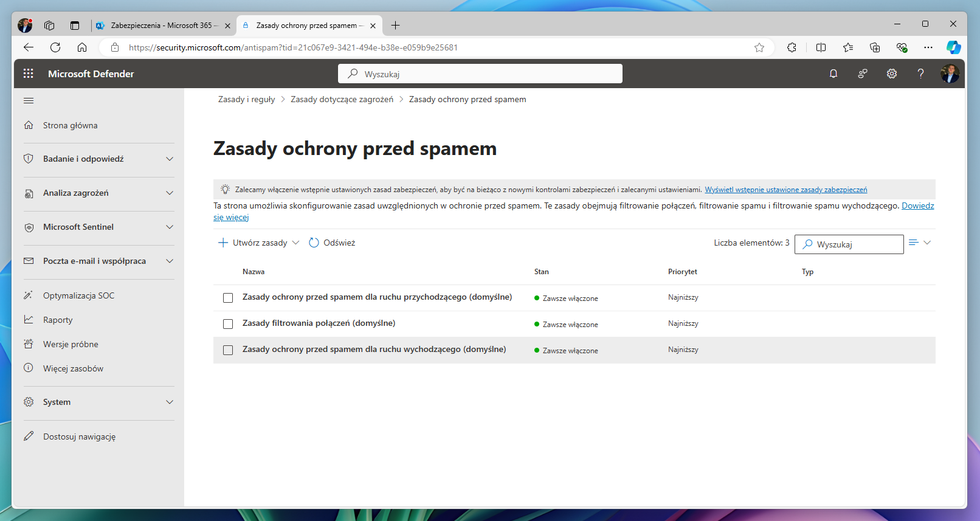Screen dimensions: 980x521
Task: View site information lock icon in address bar
Action: 115,47
